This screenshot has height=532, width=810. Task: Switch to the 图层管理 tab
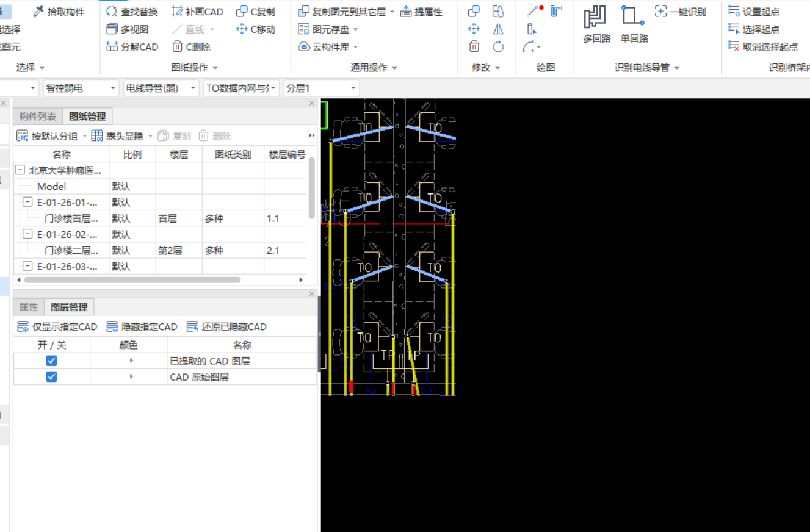[x=69, y=307]
